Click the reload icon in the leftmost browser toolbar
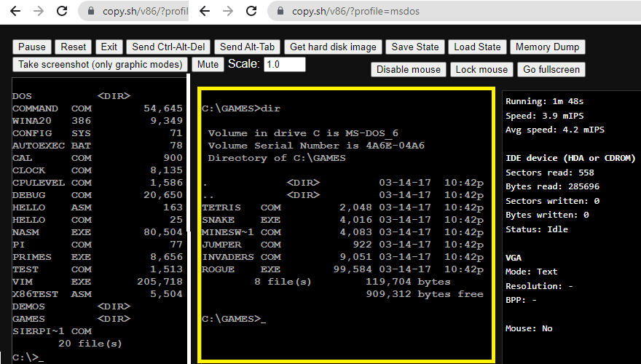Screen dimensions: 641x364 (x=63, y=12)
